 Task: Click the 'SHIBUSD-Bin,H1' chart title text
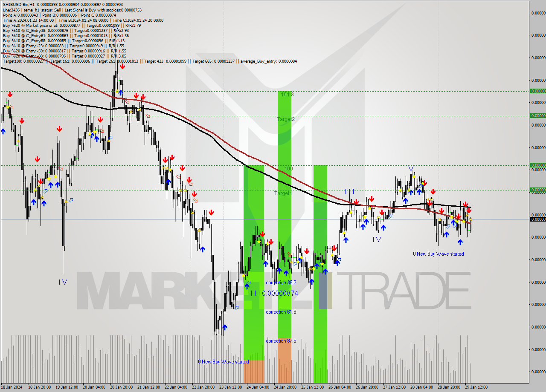18,5
